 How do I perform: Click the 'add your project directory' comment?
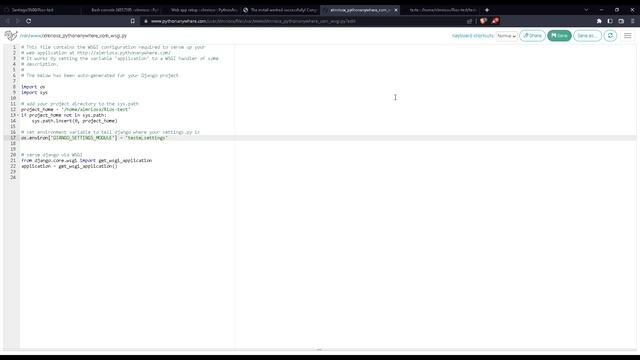click(x=80, y=104)
